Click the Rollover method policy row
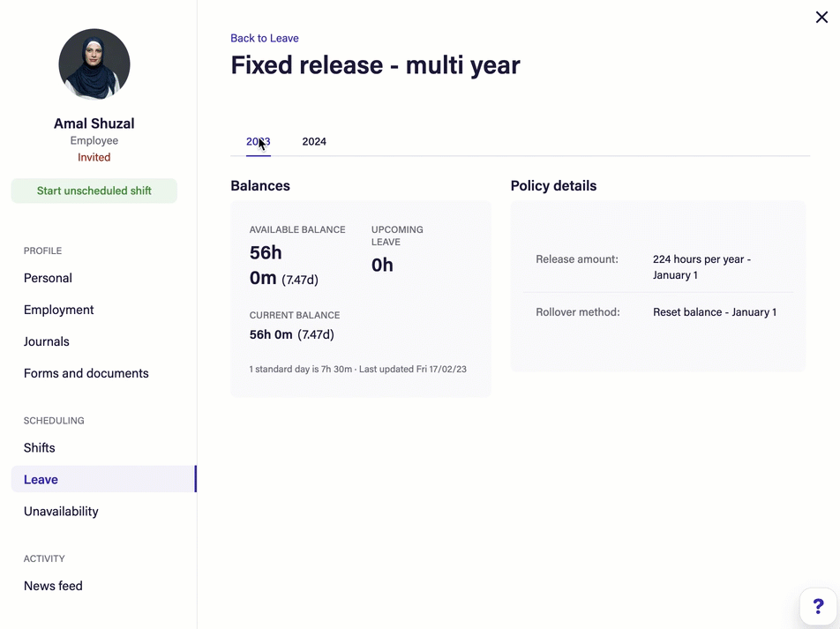This screenshot has height=629, width=840. pos(657,312)
